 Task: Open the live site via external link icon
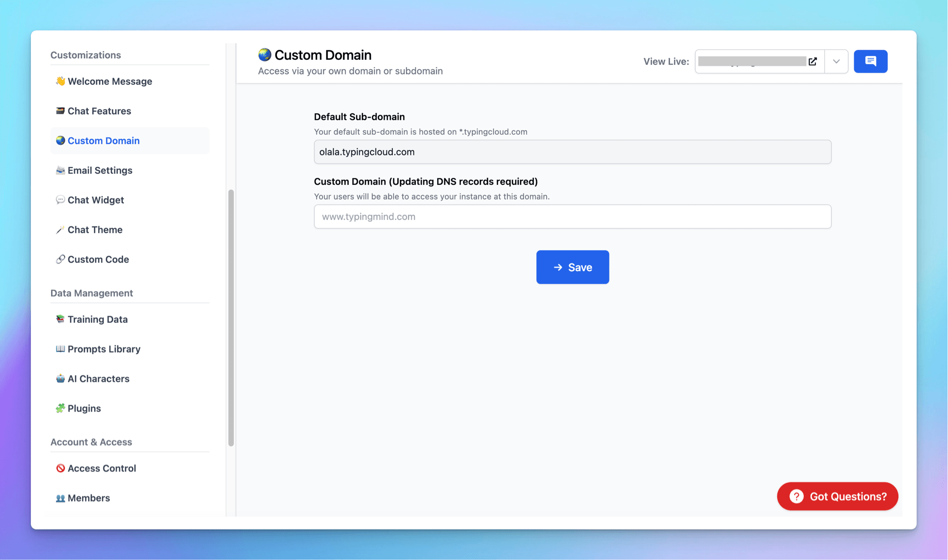pos(812,61)
